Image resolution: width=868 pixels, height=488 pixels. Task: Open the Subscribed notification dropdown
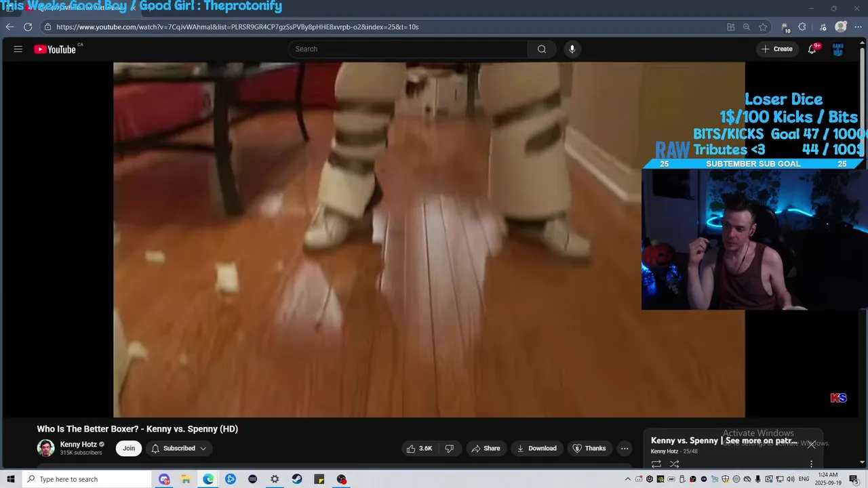[178, 448]
